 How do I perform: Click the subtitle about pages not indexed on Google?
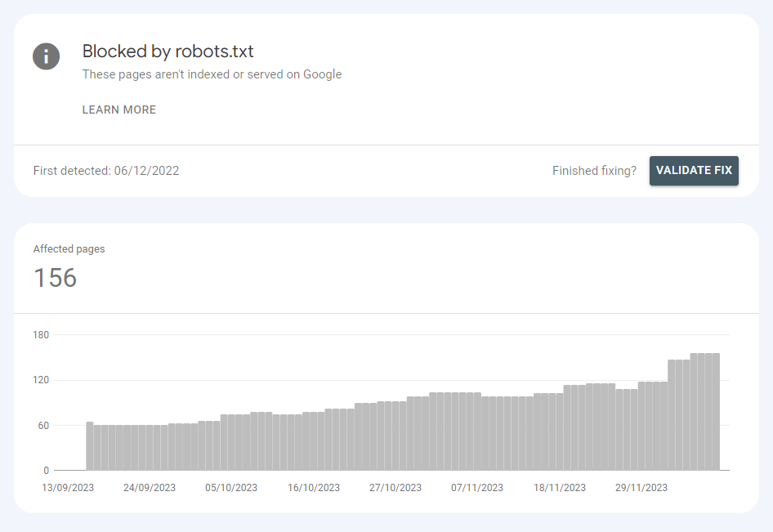coord(212,74)
